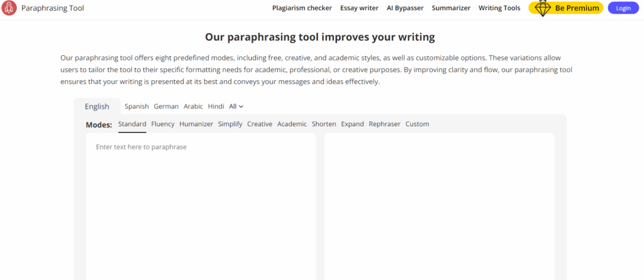Image resolution: width=644 pixels, height=280 pixels.
Task: Click the Login button
Action: click(623, 8)
